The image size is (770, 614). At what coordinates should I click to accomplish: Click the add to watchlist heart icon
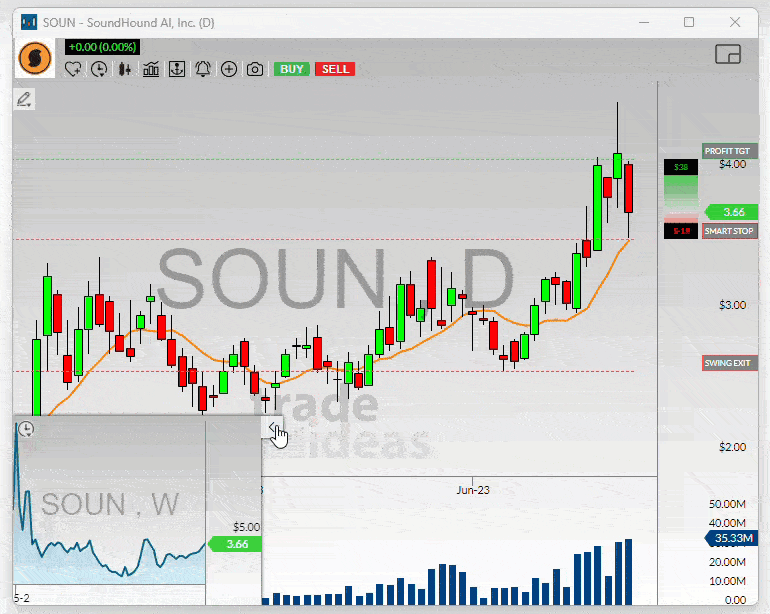(x=73, y=69)
